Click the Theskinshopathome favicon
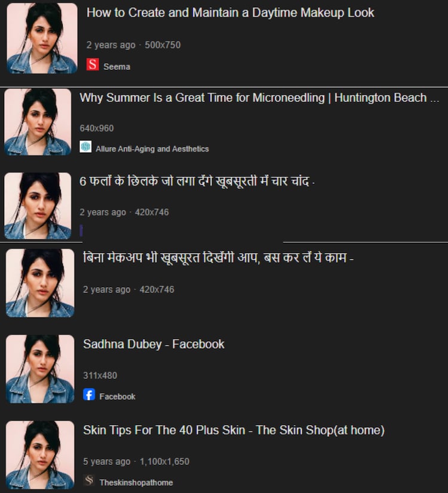448x493 pixels. 89,480
